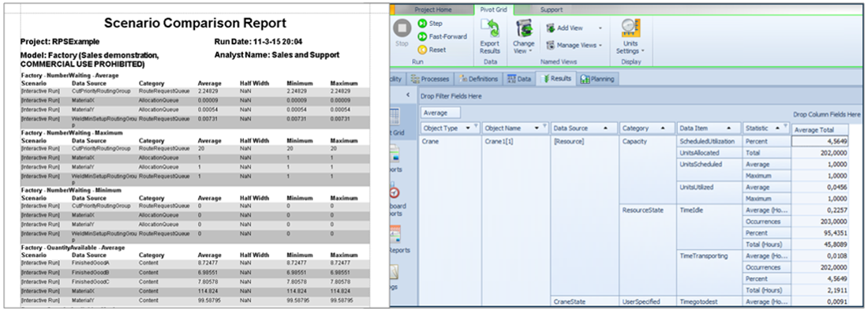Collapse the side navigation panel chevron
This screenshot has width=868, height=312.
(x=408, y=95)
